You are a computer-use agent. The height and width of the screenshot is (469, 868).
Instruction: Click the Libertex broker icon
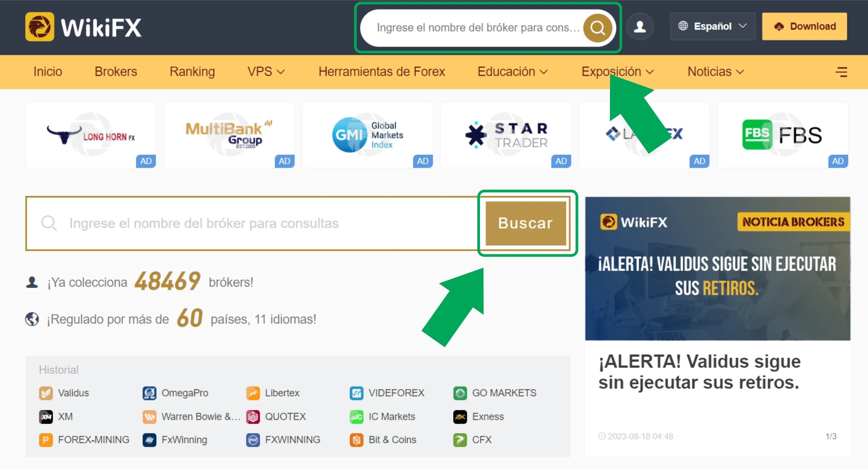(x=253, y=393)
